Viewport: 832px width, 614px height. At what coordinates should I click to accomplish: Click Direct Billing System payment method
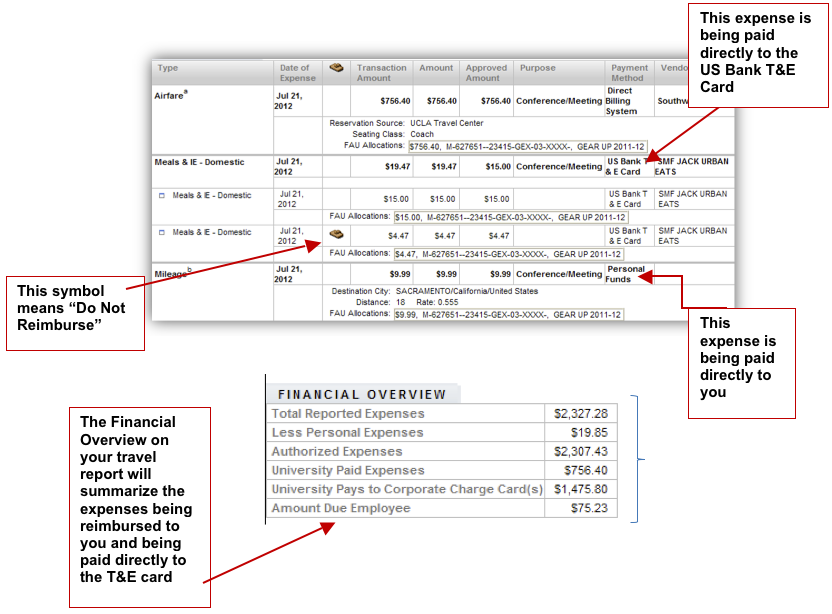(621, 101)
